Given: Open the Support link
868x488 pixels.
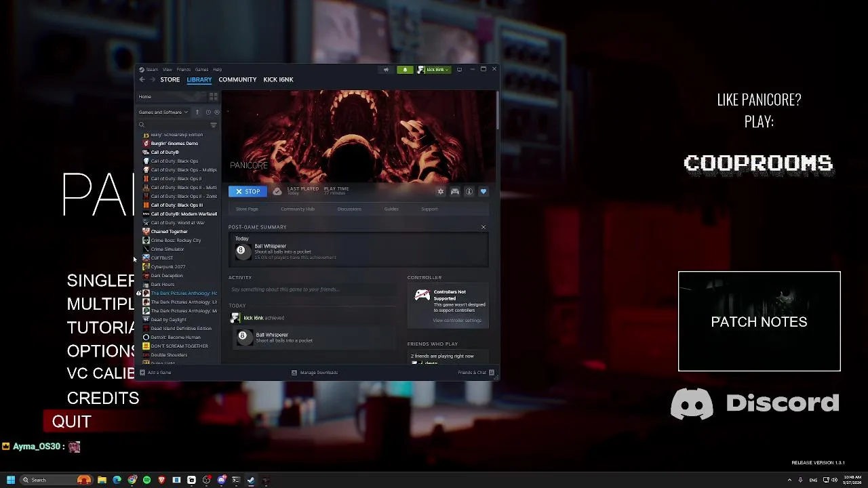Looking at the screenshot, I should pos(429,209).
